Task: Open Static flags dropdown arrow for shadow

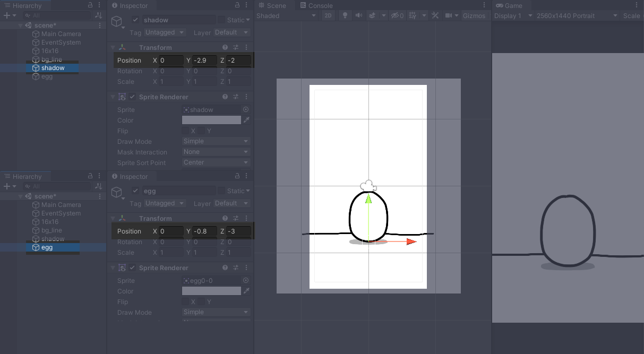Action: tap(247, 20)
